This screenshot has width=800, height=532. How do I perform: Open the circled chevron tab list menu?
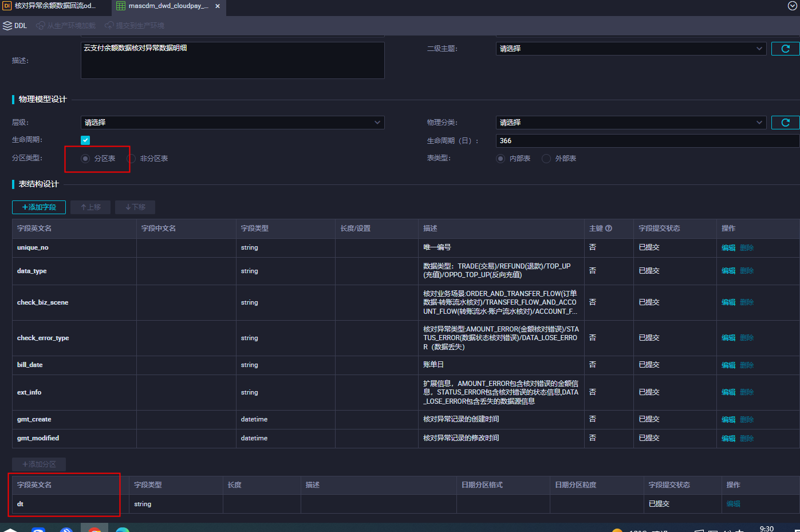point(792,6)
